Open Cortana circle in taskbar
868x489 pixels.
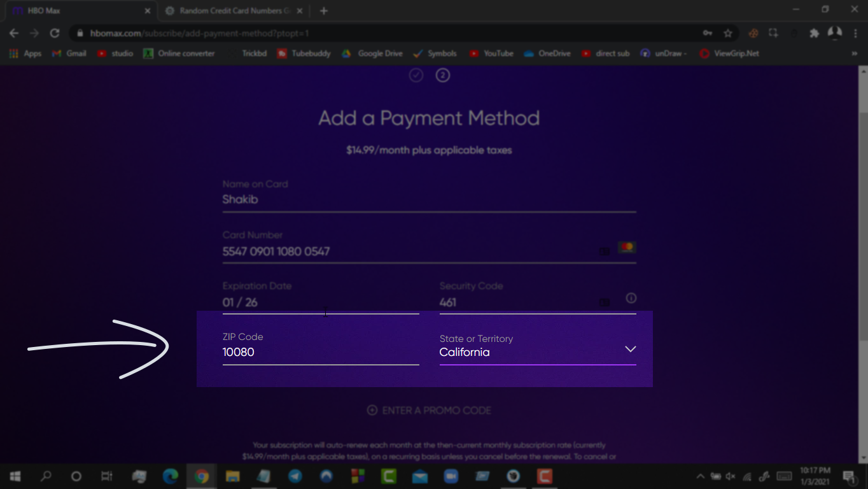click(76, 476)
